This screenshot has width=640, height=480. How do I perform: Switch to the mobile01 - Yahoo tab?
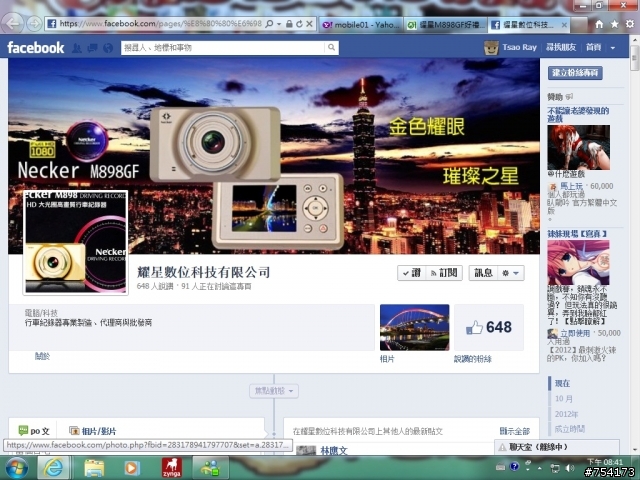pos(361,25)
